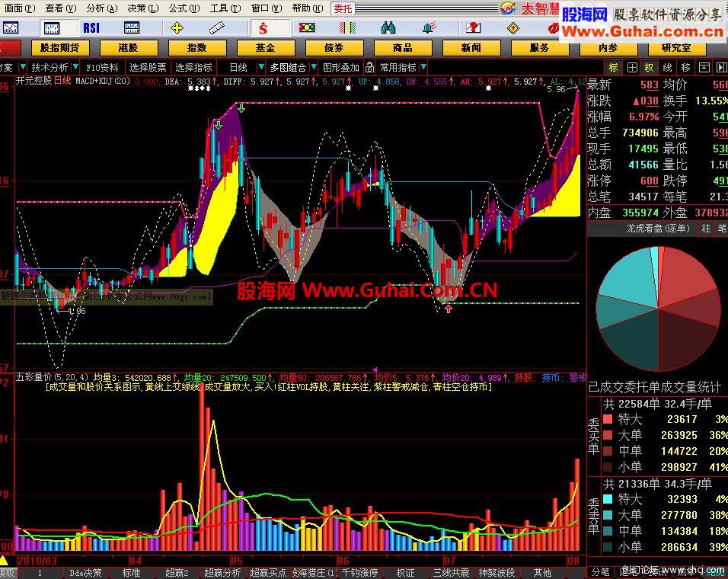Click the pie chart in 龙虎看盘
This screenshot has height=579, width=728.
[658, 309]
